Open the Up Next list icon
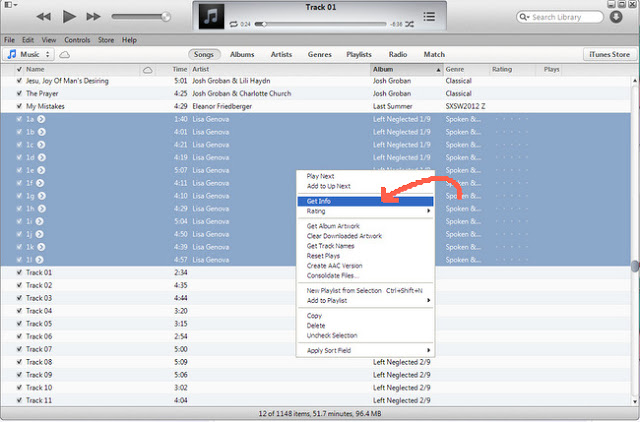Screen dimensions: 640x422 pyautogui.click(x=429, y=17)
